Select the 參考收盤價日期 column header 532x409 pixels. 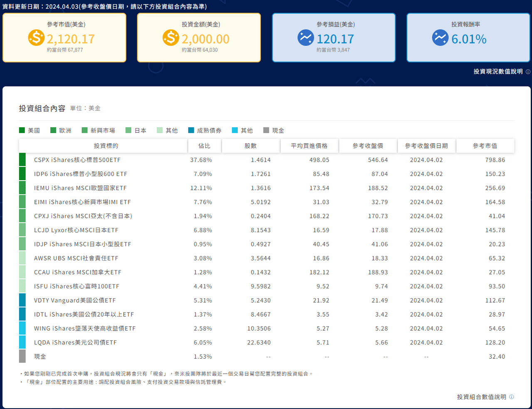pos(426,146)
